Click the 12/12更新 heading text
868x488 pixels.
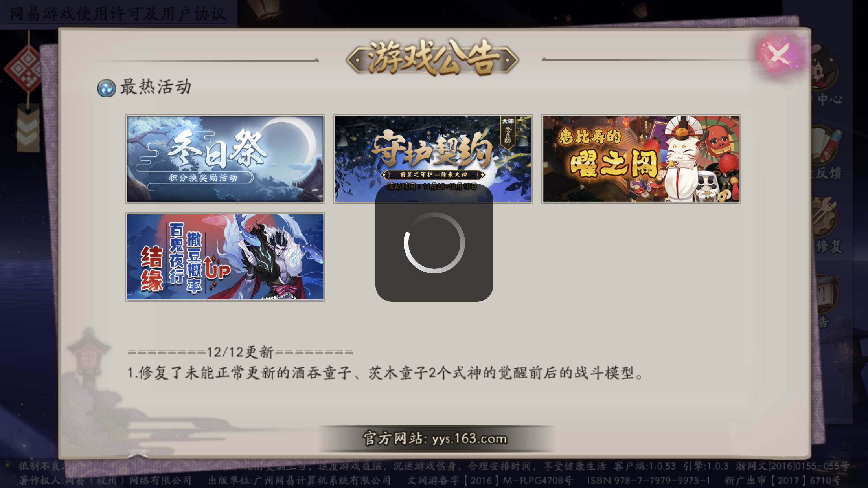(240, 352)
